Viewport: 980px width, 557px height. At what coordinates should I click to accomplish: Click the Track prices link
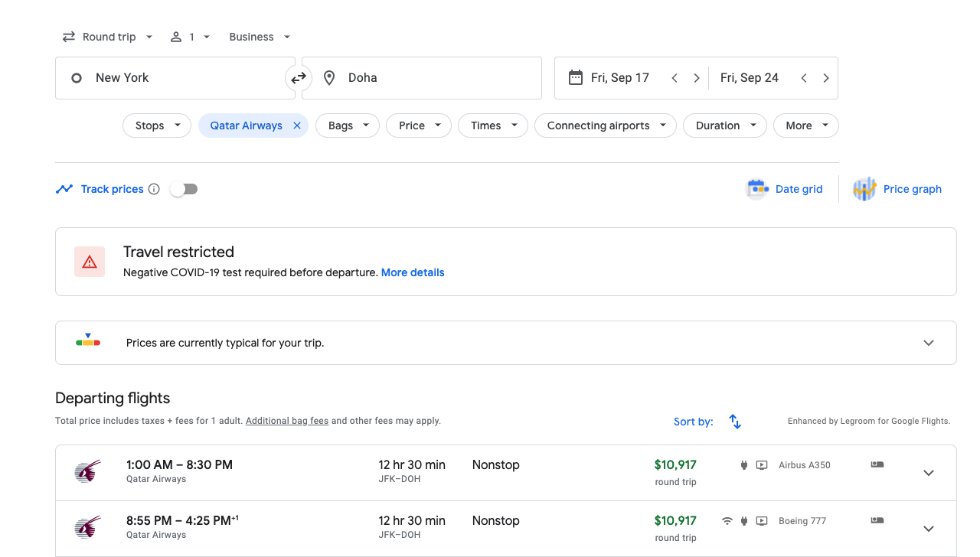(x=112, y=189)
